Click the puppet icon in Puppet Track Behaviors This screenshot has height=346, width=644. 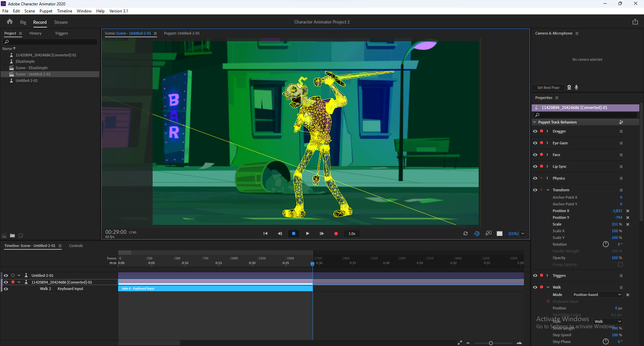tap(621, 122)
